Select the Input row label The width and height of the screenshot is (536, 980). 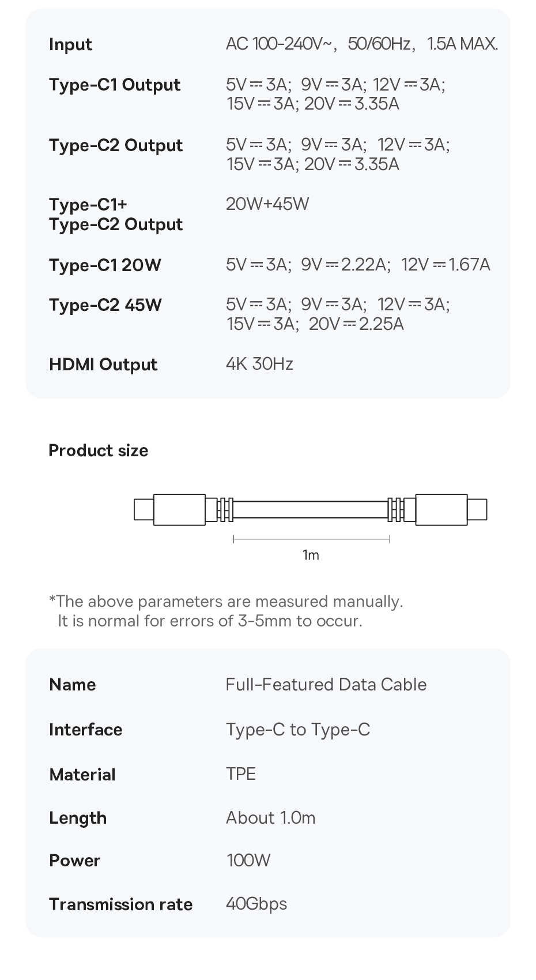tap(70, 44)
